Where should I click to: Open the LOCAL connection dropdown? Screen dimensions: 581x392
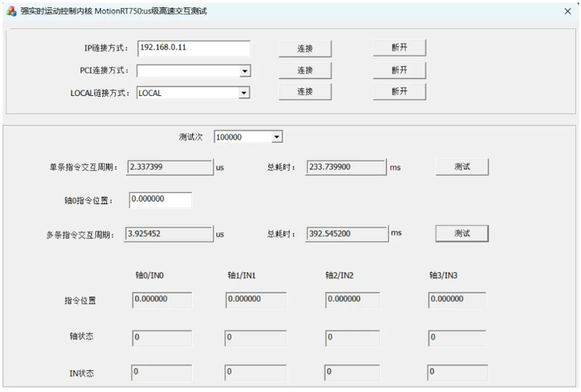pos(244,93)
